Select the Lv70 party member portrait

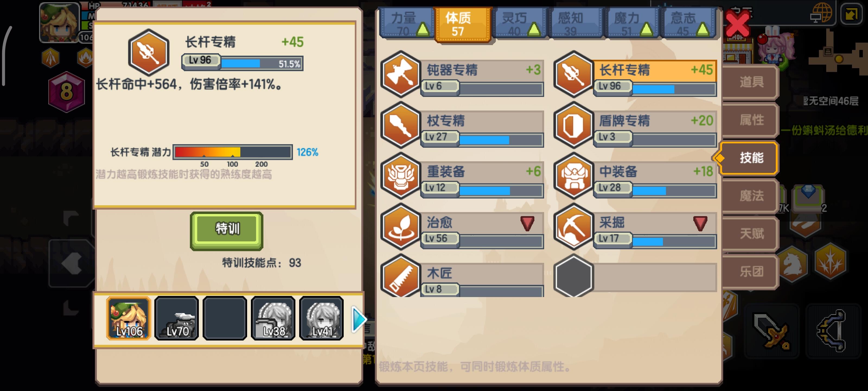[177, 318]
